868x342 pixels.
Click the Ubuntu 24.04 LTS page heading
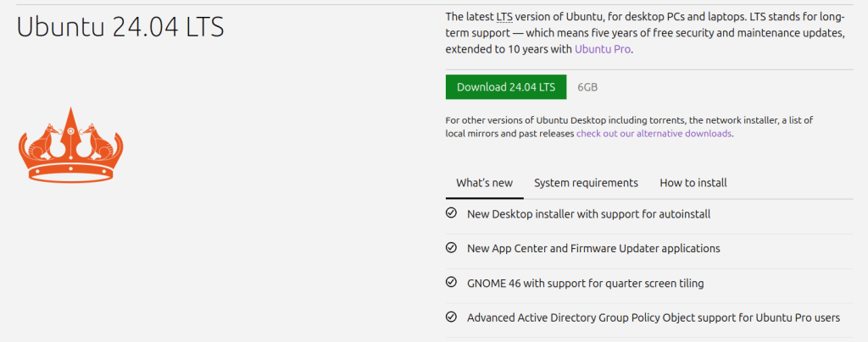[120, 27]
